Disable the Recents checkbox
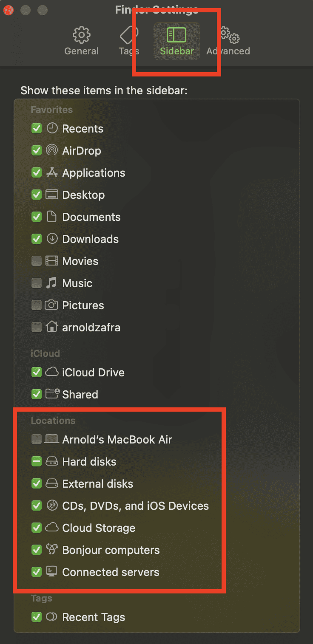 click(36, 128)
